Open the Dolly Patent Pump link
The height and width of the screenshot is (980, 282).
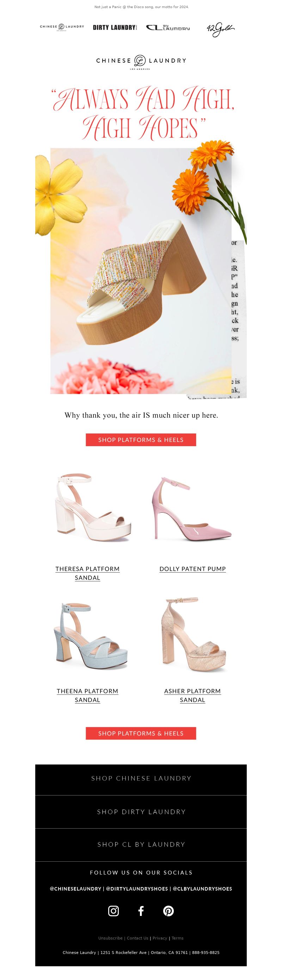click(193, 569)
